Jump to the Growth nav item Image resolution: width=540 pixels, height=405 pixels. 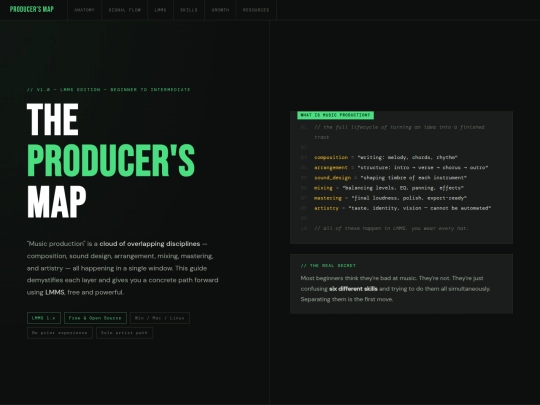coord(220,10)
